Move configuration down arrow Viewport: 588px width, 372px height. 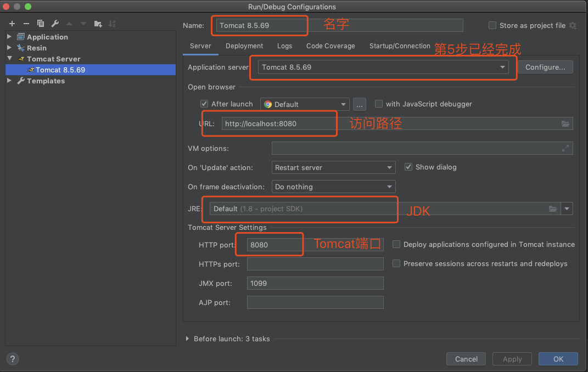click(x=83, y=24)
